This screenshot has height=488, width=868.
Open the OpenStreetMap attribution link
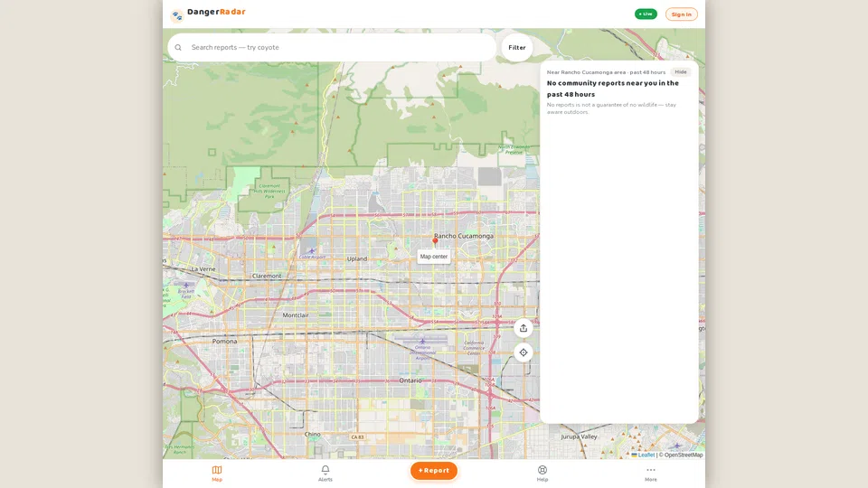coord(684,455)
